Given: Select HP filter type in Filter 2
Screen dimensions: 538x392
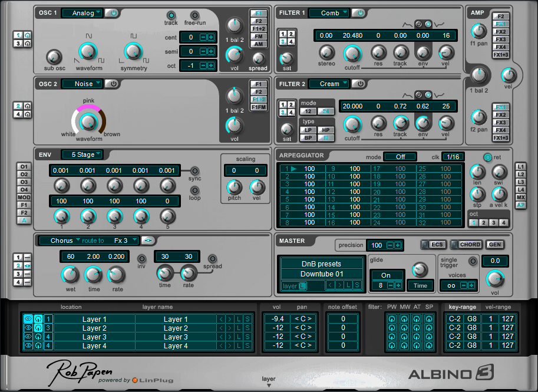Looking at the screenshot, I should tap(326, 130).
